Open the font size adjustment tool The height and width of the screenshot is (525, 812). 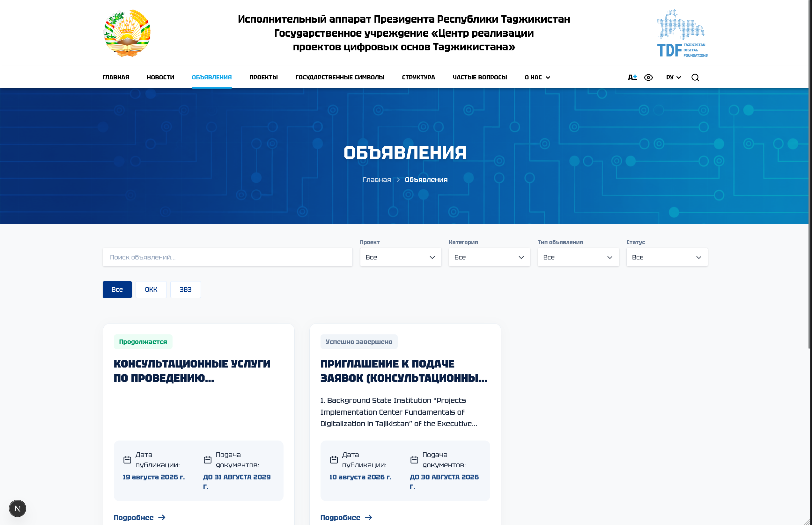click(632, 77)
